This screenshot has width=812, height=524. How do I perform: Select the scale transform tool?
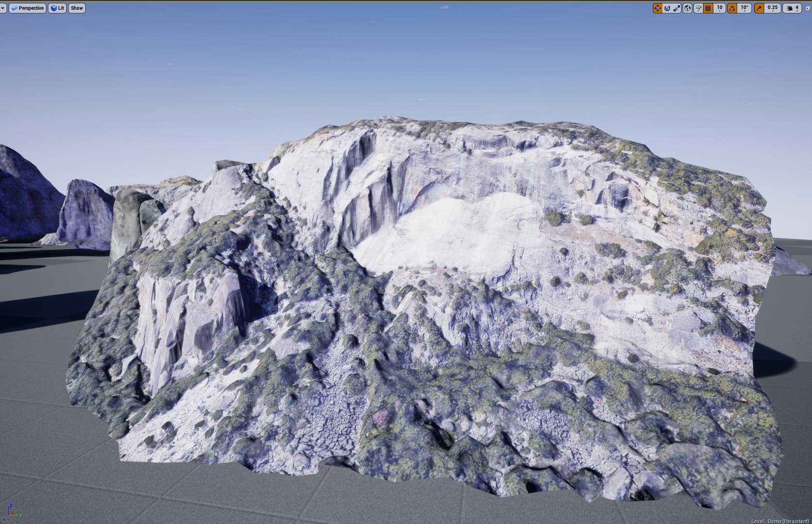677,8
